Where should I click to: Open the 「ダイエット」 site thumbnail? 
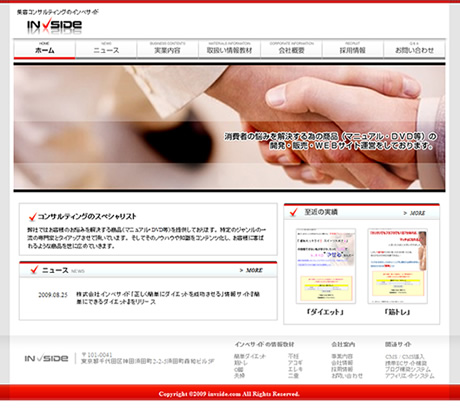326,266
